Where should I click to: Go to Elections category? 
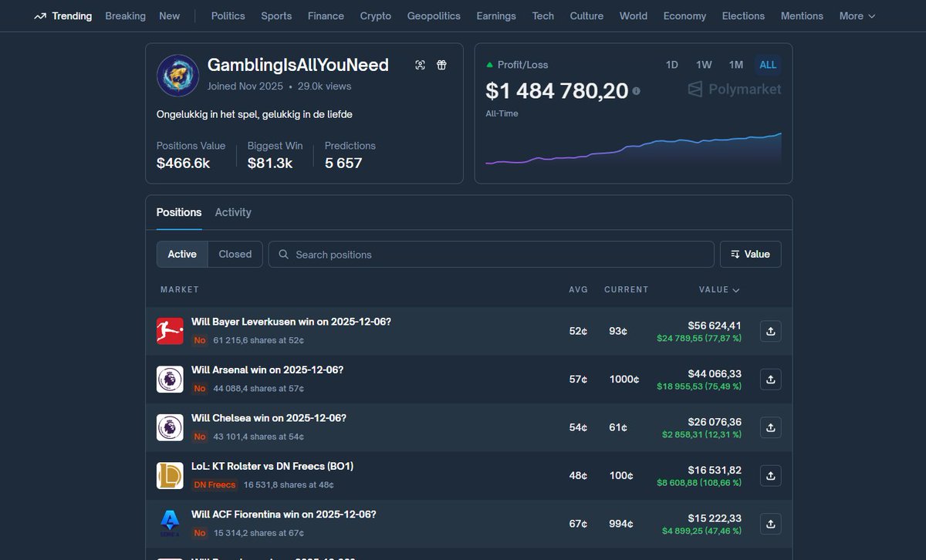pos(743,16)
